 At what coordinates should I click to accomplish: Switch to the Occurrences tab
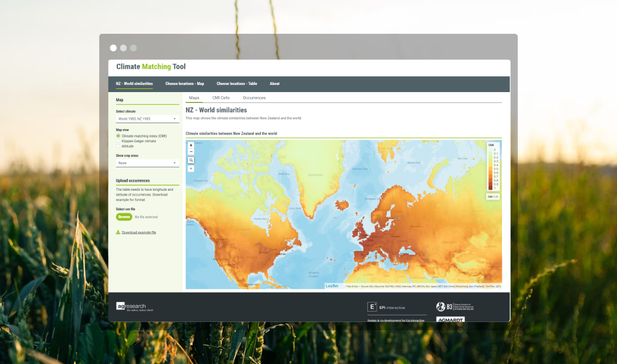pos(254,98)
